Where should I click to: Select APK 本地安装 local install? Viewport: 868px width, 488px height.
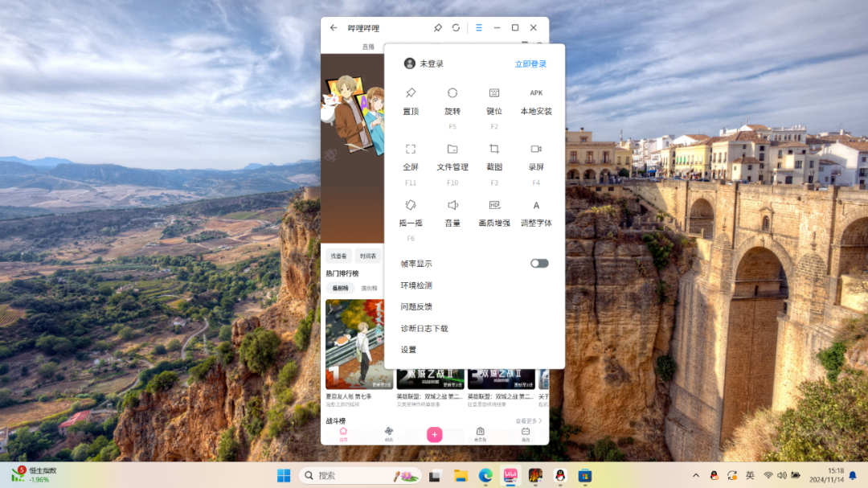point(536,101)
